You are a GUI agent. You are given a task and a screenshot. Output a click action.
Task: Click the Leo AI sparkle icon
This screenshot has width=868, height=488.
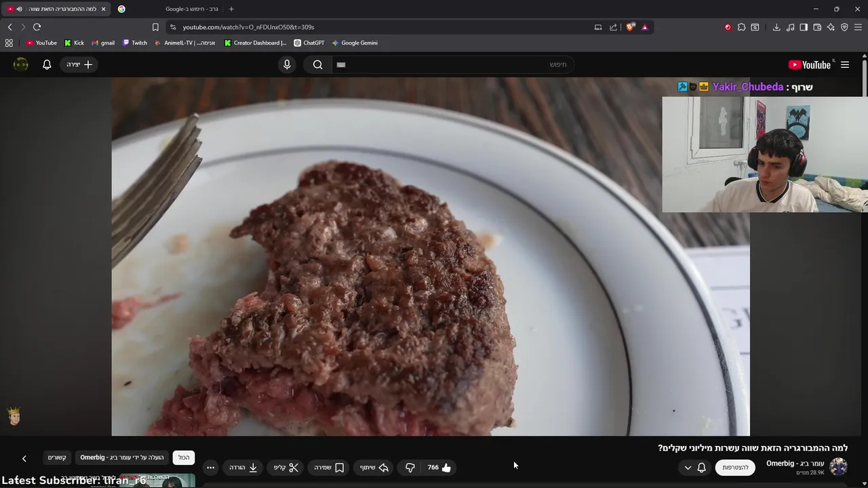click(x=831, y=27)
